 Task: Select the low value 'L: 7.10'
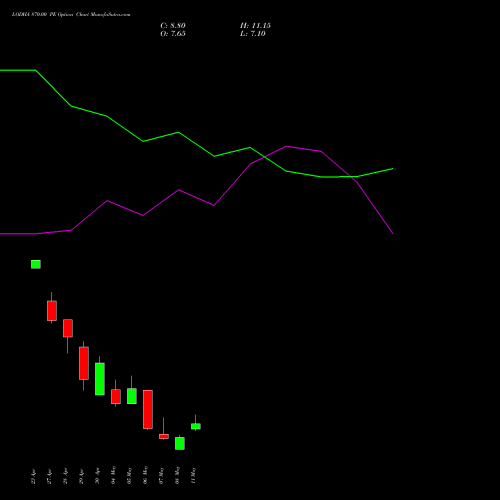pos(253,34)
